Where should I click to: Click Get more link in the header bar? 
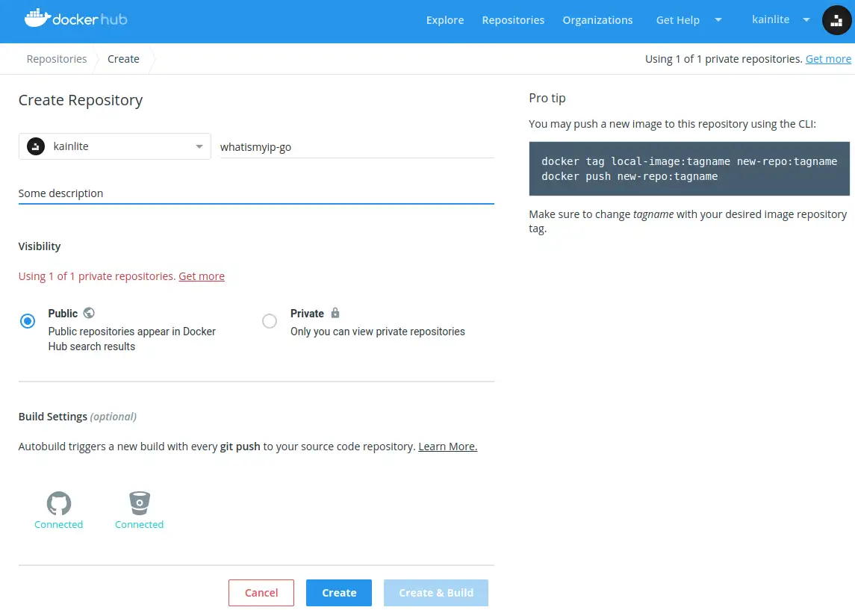point(828,59)
